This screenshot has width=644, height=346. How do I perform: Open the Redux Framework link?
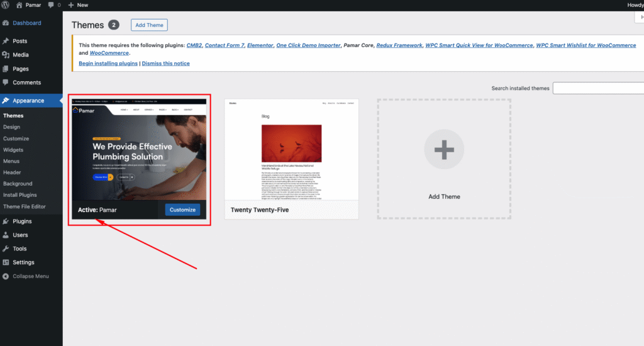(399, 45)
